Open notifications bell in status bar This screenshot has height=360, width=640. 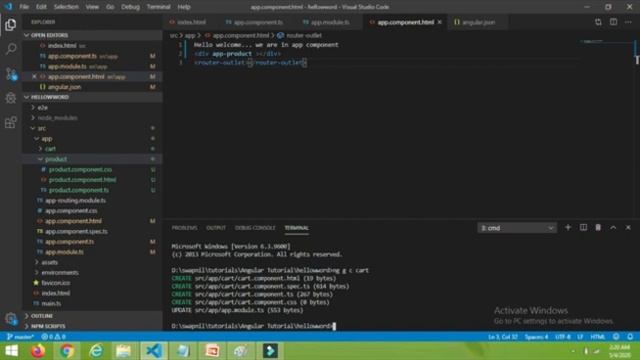pos(630,337)
